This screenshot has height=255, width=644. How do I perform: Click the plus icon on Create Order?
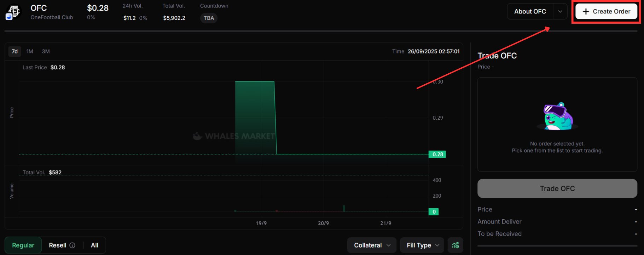[586, 11]
